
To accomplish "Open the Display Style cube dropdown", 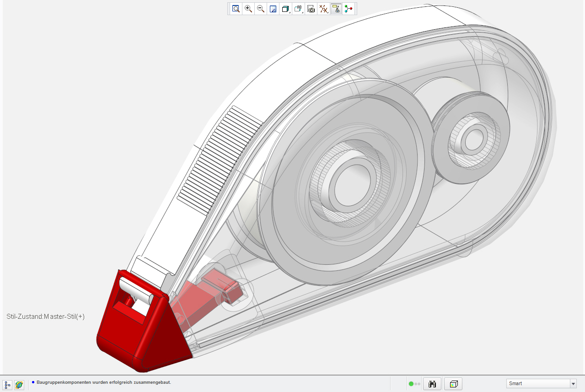I will click(286, 9).
